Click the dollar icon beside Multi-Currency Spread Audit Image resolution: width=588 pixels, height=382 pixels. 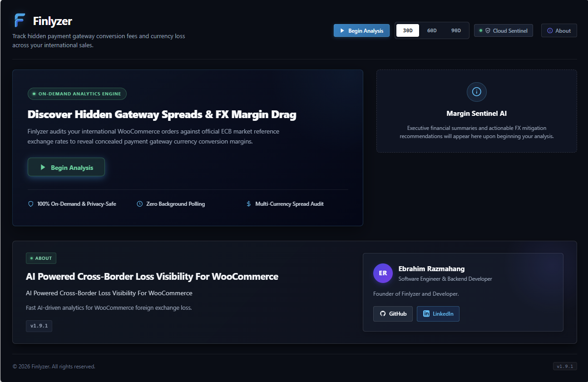click(x=249, y=204)
